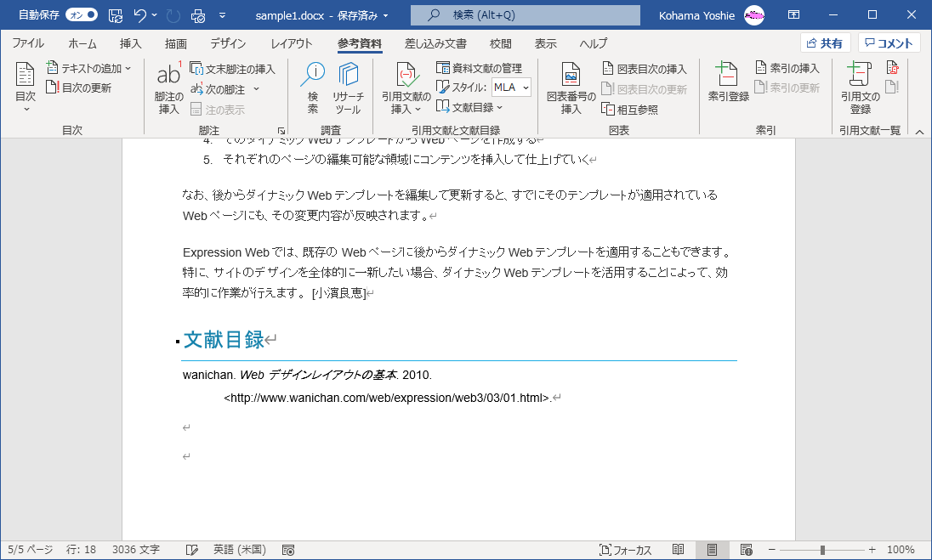Open the ファイル tab

tap(28, 43)
